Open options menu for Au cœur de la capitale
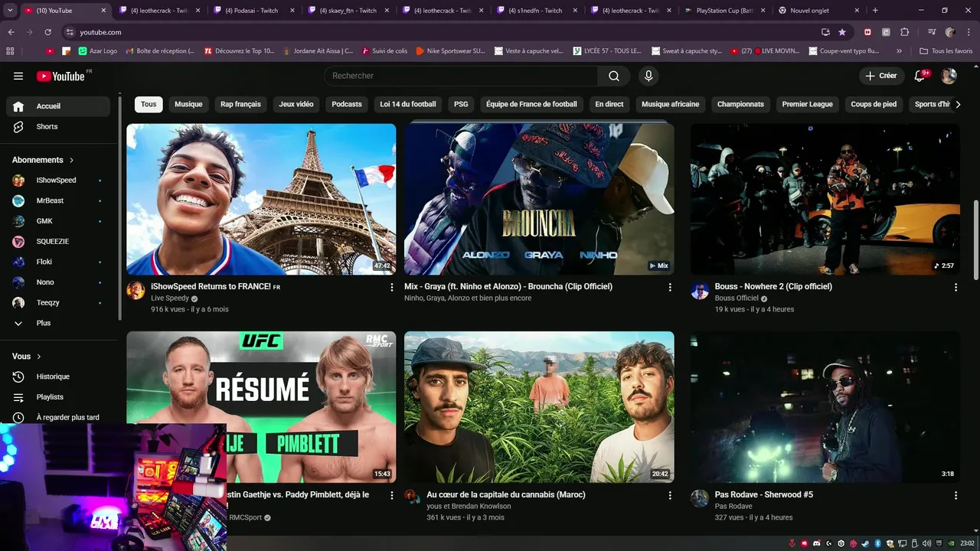Screen dimensions: 980x551 [670, 495]
